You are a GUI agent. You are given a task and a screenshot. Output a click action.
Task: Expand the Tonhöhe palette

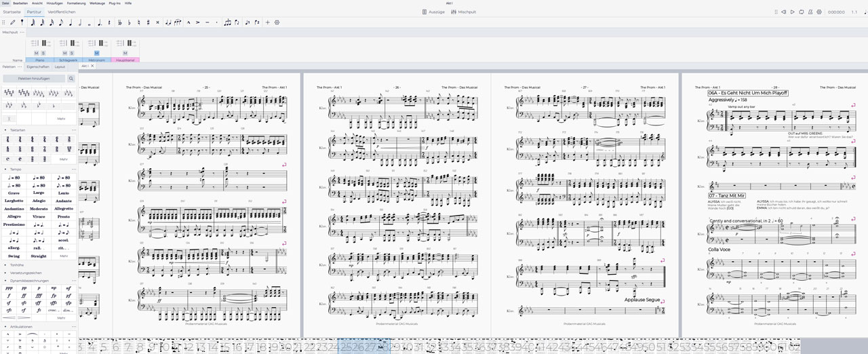click(x=5, y=264)
